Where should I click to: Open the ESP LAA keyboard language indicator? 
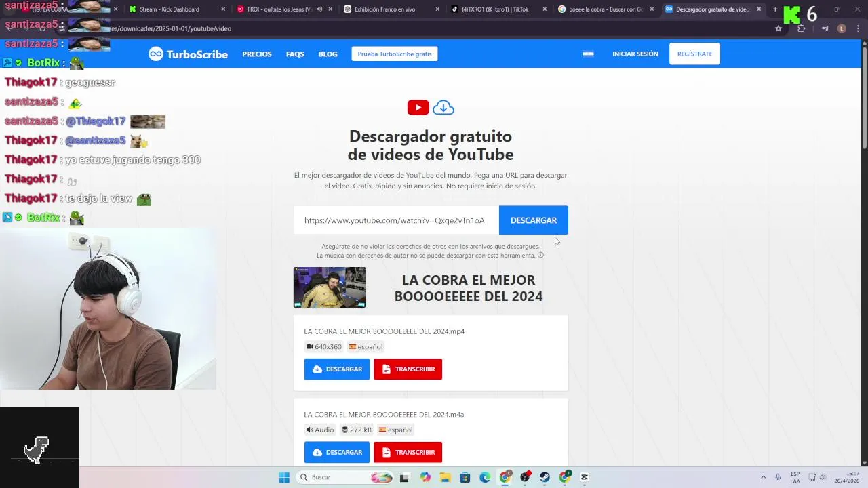pyautogui.click(x=795, y=477)
